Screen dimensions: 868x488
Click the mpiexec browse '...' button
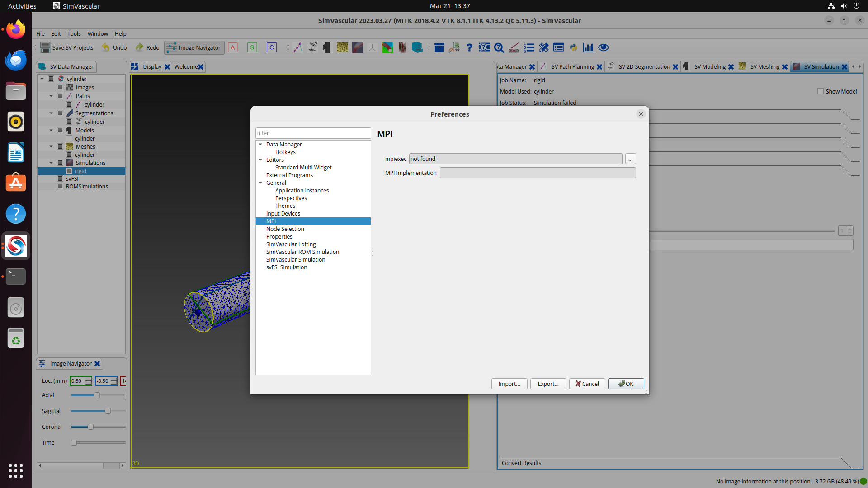(x=631, y=159)
